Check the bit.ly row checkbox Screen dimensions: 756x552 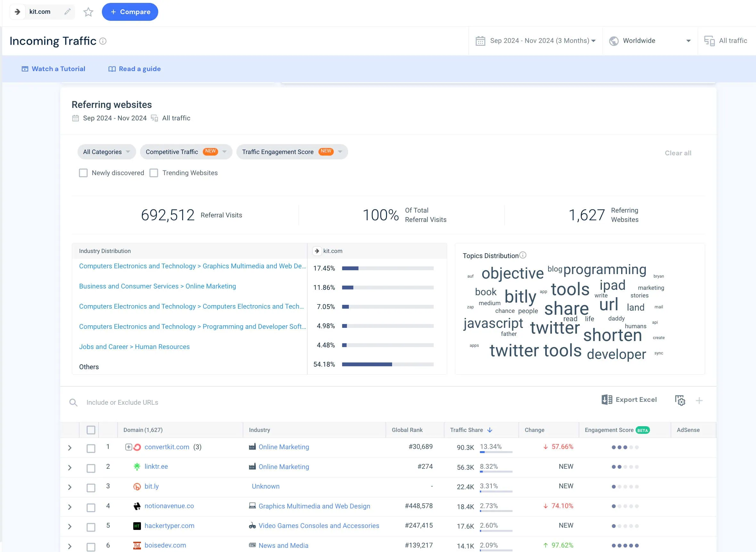91,488
